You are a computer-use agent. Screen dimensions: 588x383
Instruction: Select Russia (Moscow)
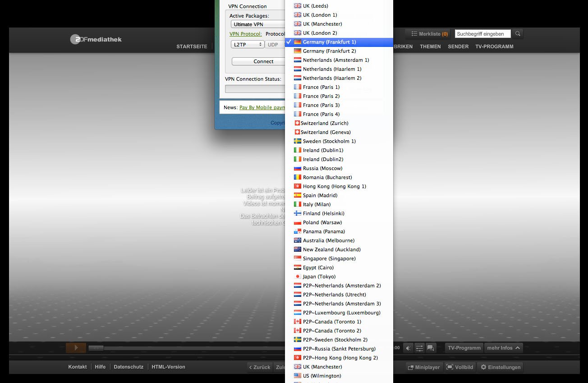[339, 168]
